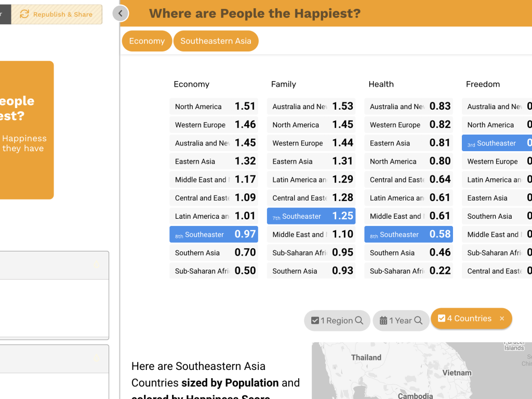Click the magnifier icon in 1 Region filter

(x=359, y=320)
